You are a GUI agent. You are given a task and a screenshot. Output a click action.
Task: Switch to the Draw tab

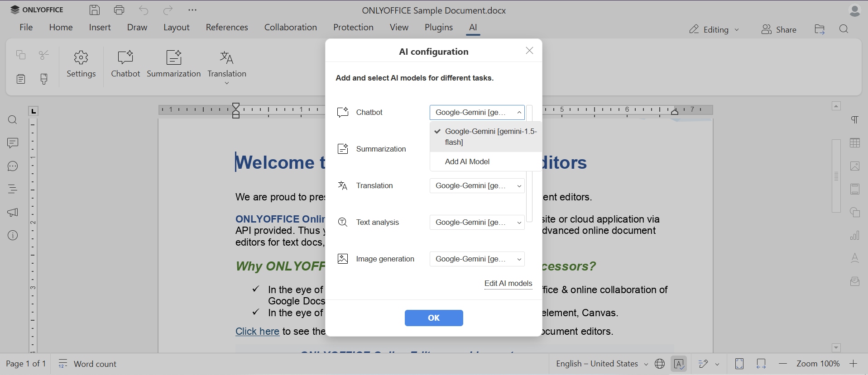(137, 27)
